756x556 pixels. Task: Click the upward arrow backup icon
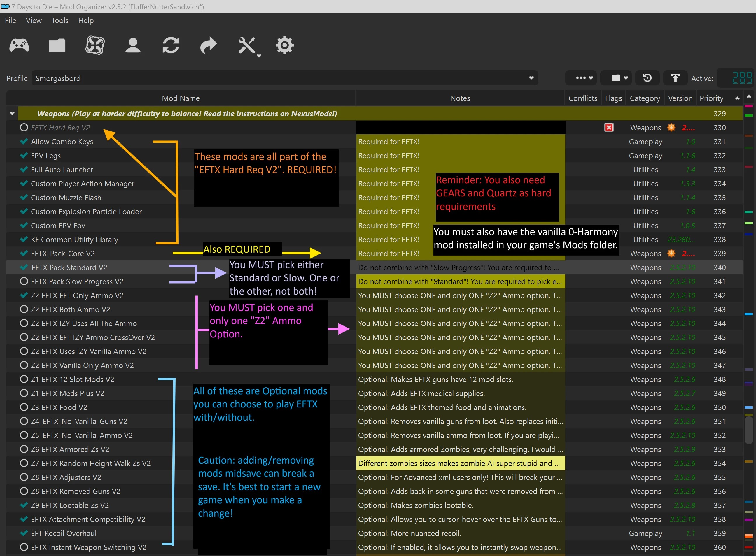tap(675, 78)
